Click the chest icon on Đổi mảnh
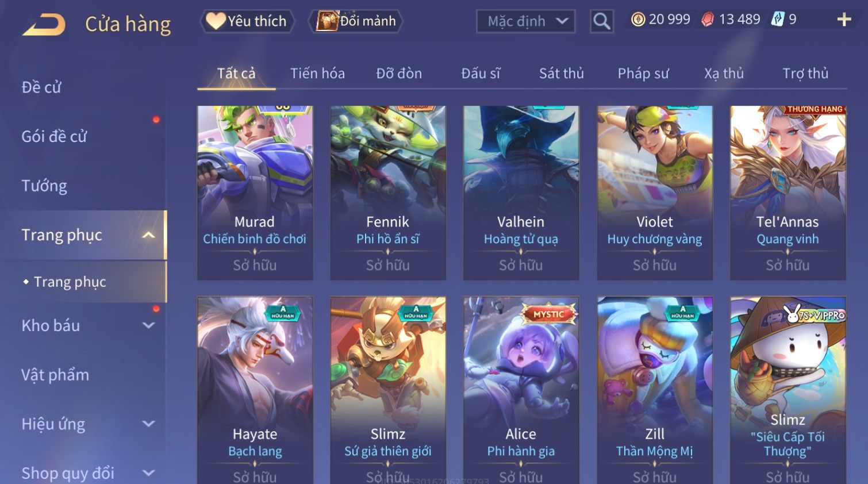 [x=328, y=21]
